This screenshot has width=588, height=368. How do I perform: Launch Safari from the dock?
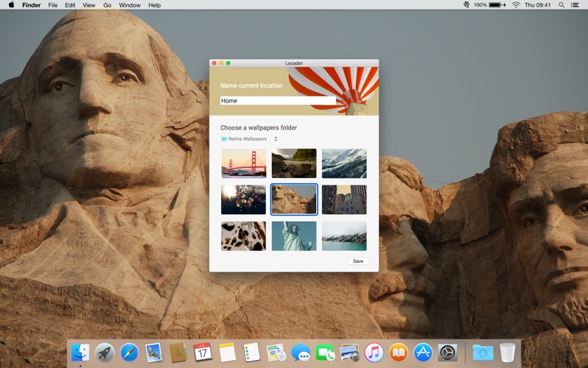[x=129, y=353]
